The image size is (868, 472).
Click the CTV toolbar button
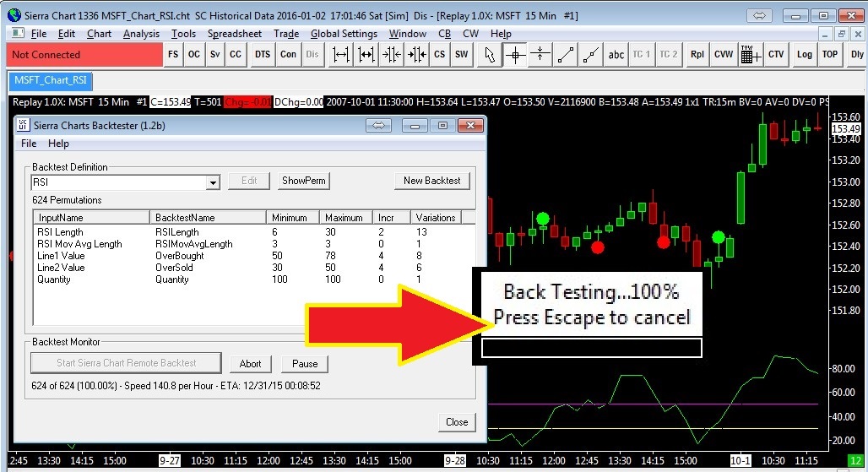(776, 54)
